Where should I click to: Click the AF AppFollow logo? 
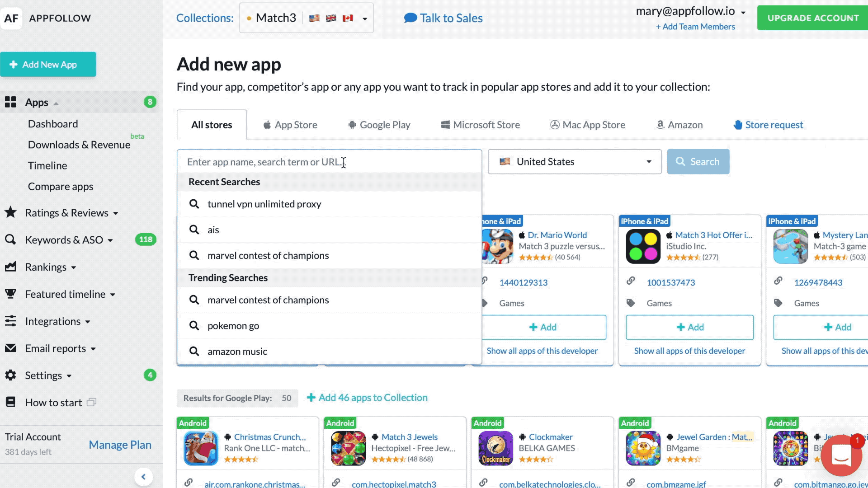pos(47,18)
